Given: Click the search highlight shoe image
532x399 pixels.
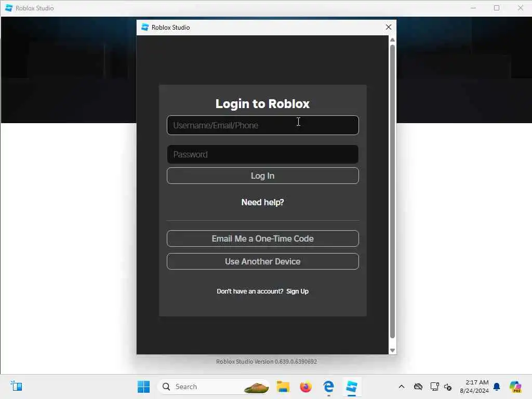Looking at the screenshot, I should point(256,387).
